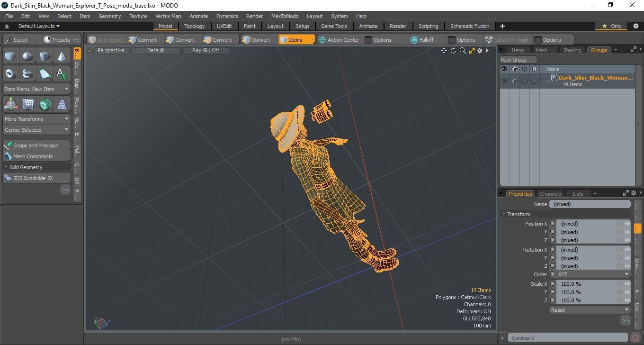This screenshot has width=644, height=345.
Task: Toggle second cube checkbox on group row
Action: pyautogui.click(x=534, y=81)
